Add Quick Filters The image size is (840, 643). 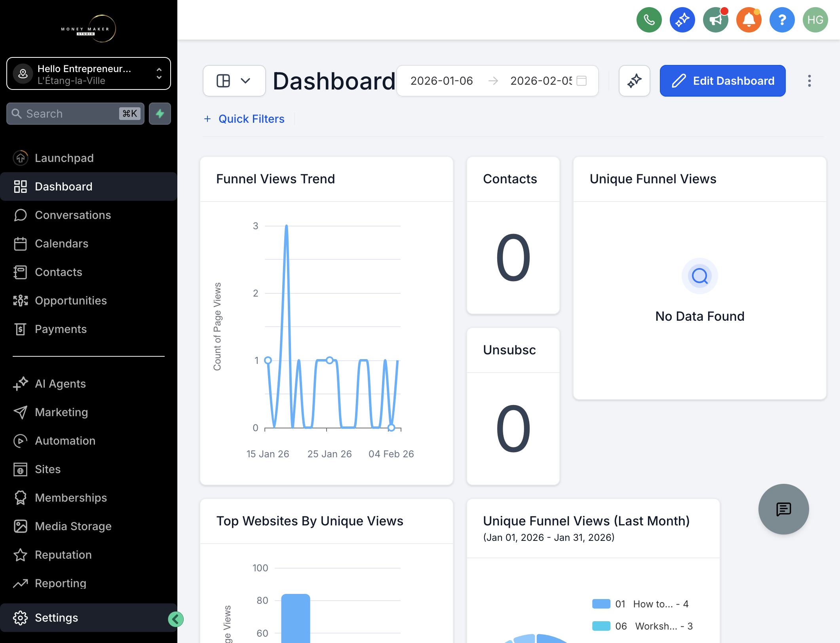pos(244,119)
